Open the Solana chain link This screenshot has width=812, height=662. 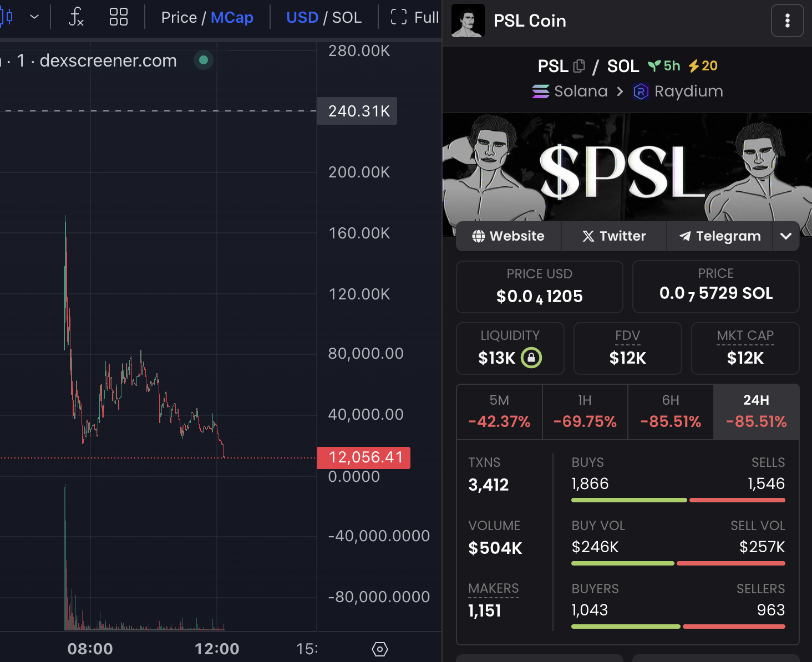point(570,91)
